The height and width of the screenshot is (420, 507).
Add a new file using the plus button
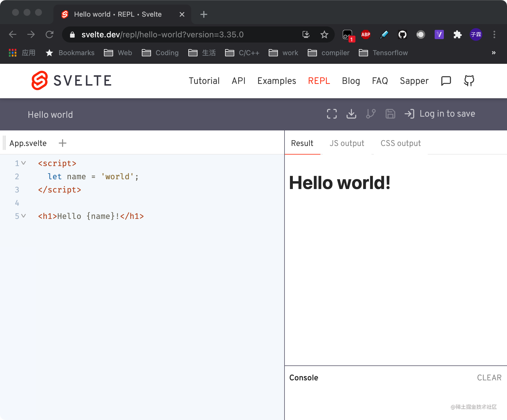click(x=62, y=143)
